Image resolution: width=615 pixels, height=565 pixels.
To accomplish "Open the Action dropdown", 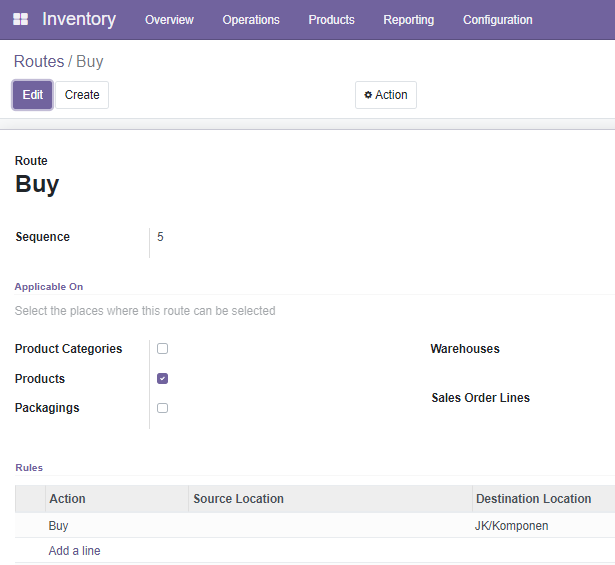I will coord(386,95).
